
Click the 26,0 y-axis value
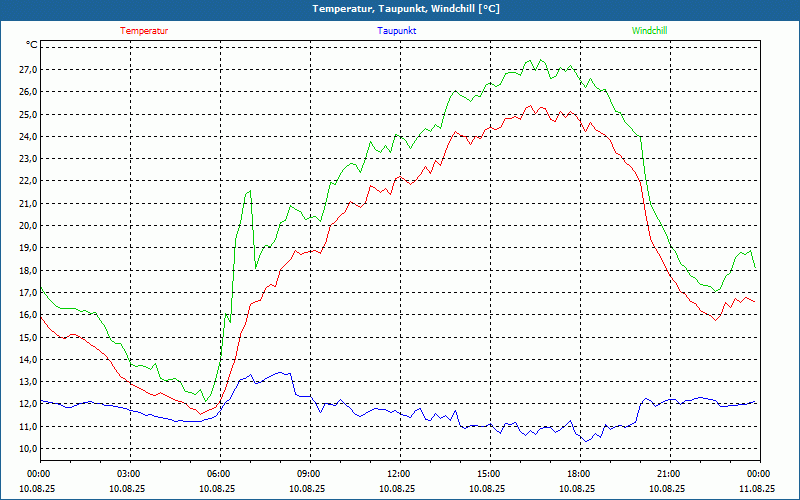point(29,92)
